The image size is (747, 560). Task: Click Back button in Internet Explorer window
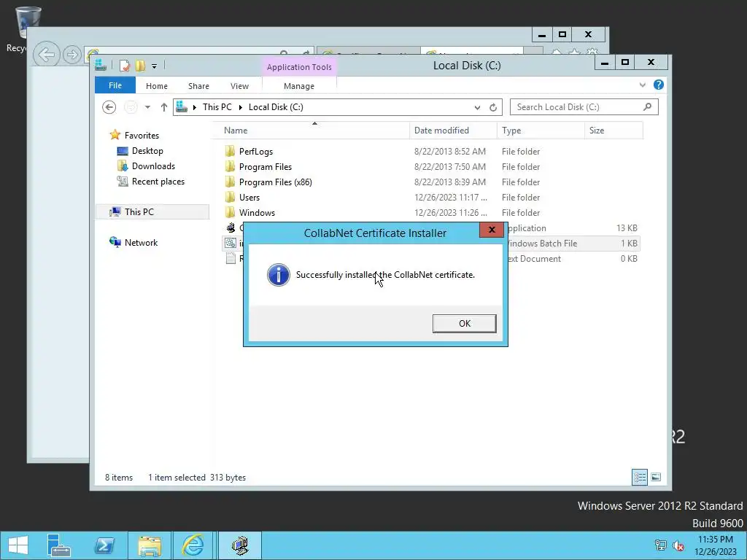tap(46, 55)
